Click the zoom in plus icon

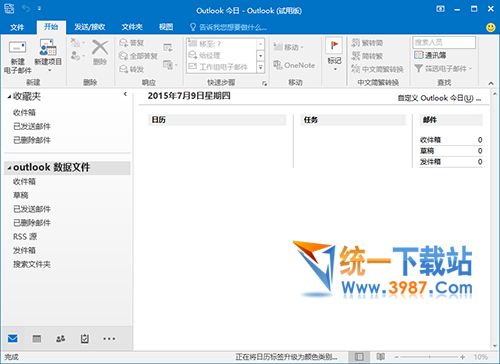click(463, 357)
